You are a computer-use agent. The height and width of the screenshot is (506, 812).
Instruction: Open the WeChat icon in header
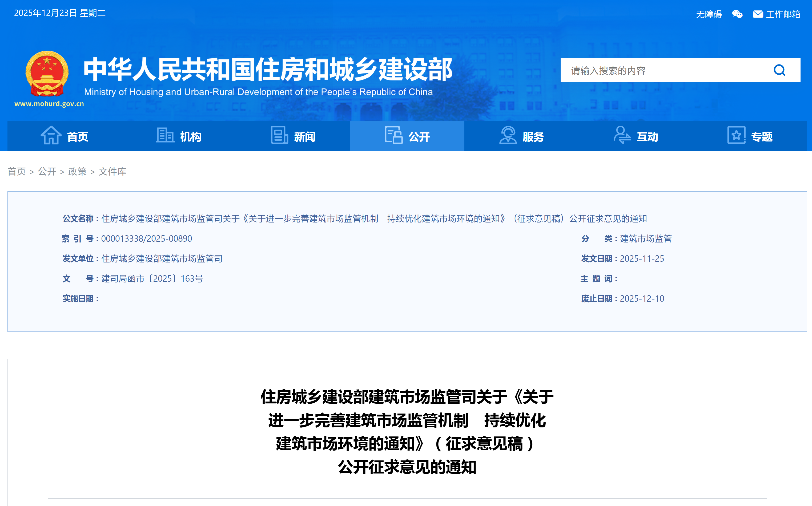click(737, 14)
